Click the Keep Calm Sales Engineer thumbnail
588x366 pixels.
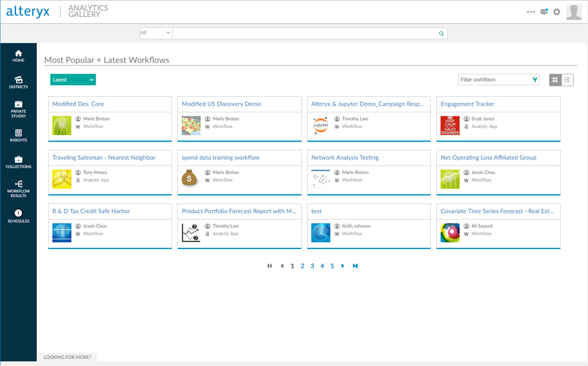450,126
